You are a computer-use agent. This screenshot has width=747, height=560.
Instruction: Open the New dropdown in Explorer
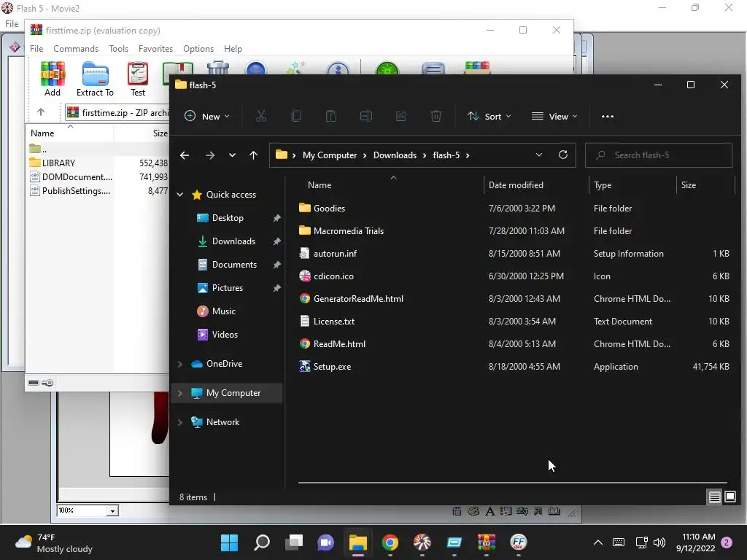pyautogui.click(x=206, y=116)
